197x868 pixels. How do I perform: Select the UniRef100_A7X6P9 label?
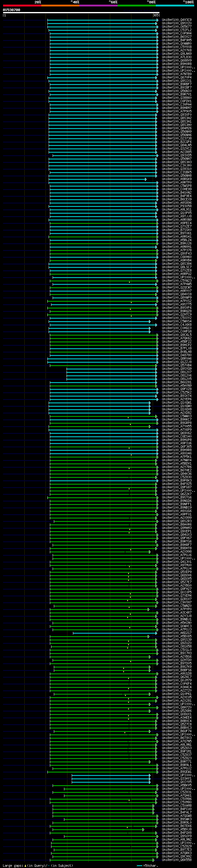click(x=176, y=430)
